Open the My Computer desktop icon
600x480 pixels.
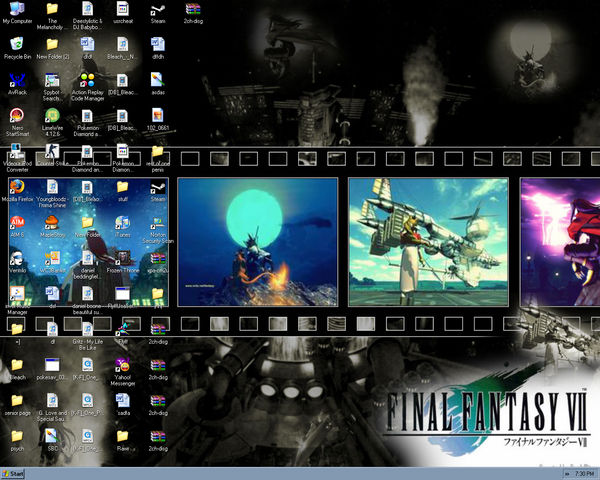[17, 12]
